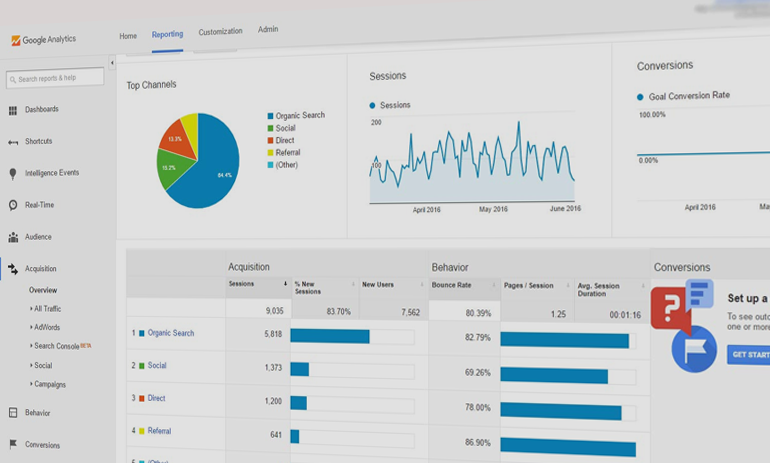Click the Shortcuts arrow icon
This screenshot has width=770, height=463.
(13, 142)
